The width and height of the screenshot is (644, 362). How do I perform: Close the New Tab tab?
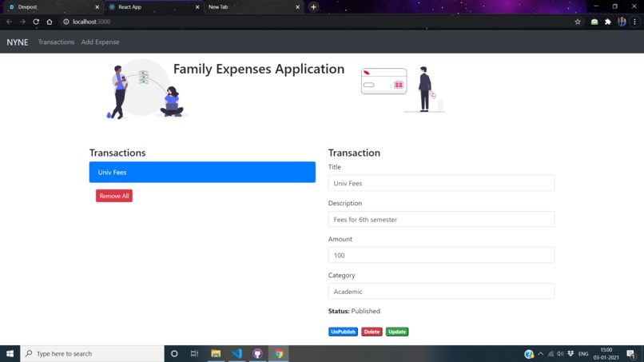pos(297,7)
